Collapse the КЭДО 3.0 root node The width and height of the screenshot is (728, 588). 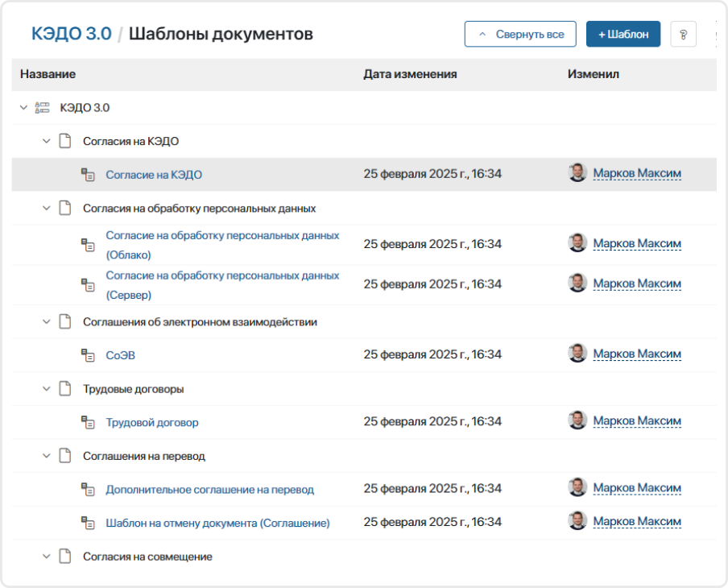(x=23, y=107)
